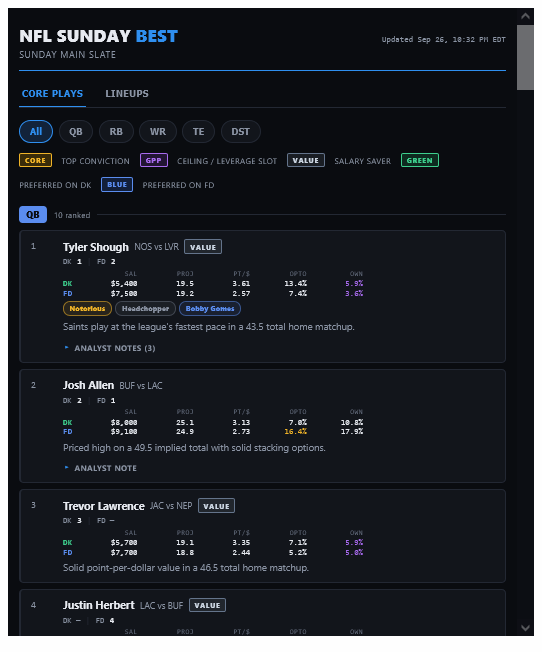The image size is (542, 652).
Task: Click the vertical scrollbar thumb
Action: pyautogui.click(x=525, y=57)
